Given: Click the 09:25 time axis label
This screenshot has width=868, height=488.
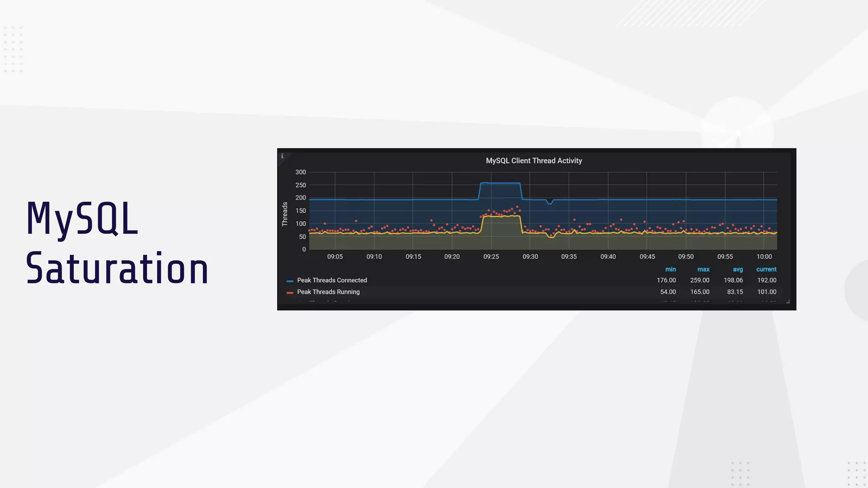Looking at the screenshot, I should coord(491,257).
